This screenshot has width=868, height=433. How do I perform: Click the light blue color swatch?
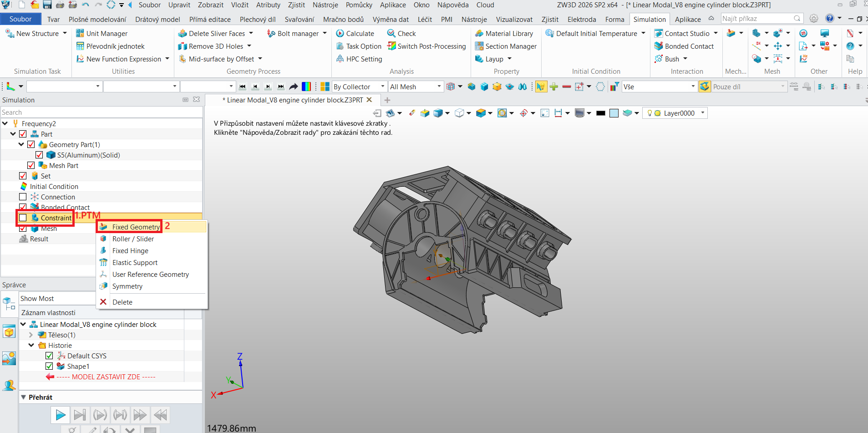click(614, 113)
